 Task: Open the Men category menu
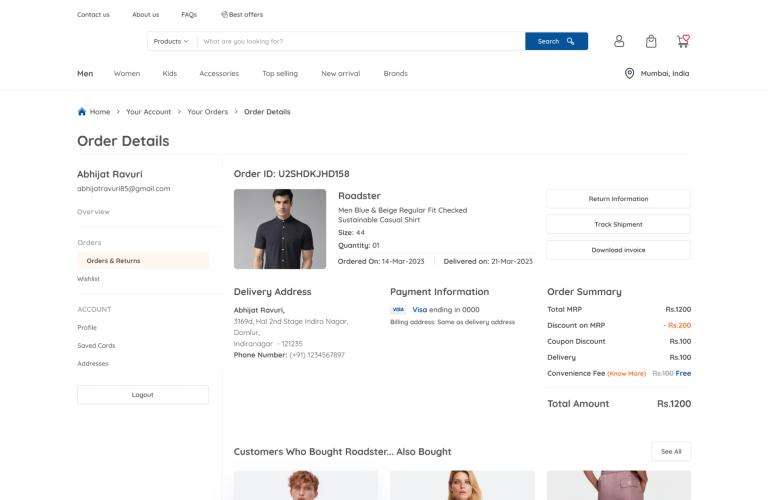tap(85, 73)
